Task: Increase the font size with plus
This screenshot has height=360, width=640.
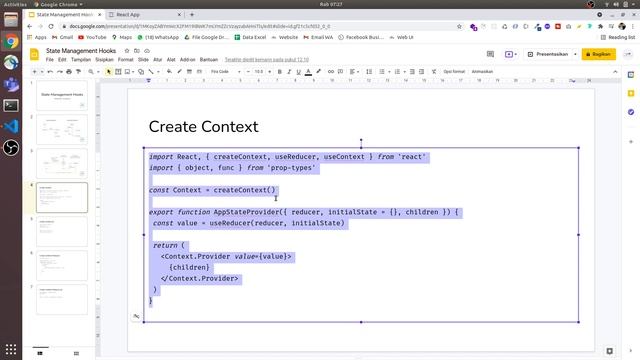Action: [x=270, y=72]
